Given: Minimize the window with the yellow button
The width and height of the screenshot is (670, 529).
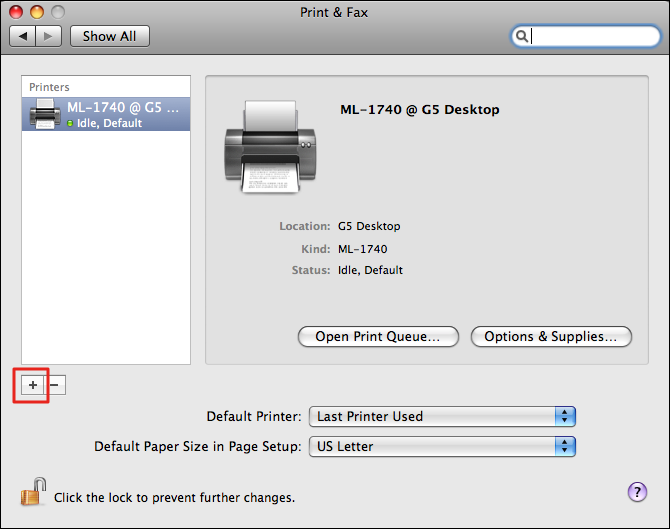Looking at the screenshot, I should (x=37, y=12).
